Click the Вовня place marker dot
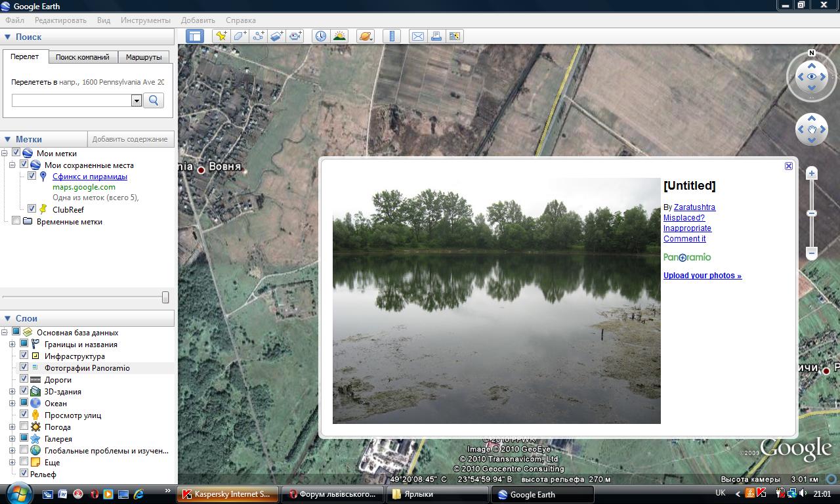 [201, 170]
